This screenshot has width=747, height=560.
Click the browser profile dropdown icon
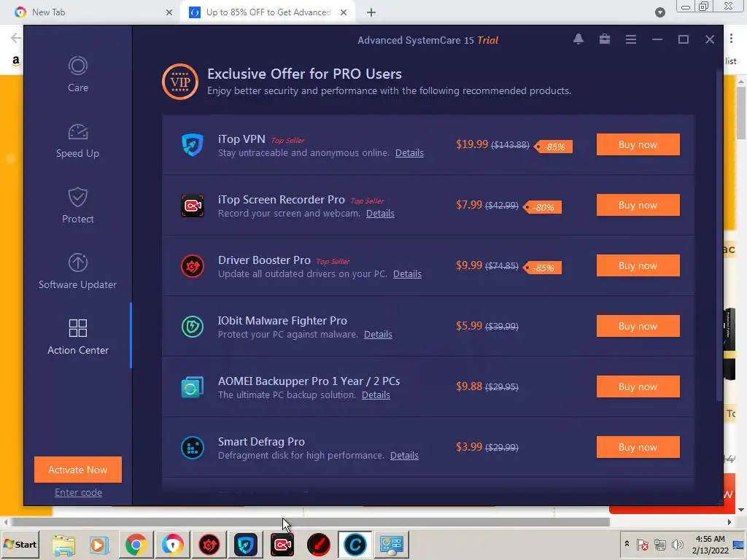pos(659,12)
